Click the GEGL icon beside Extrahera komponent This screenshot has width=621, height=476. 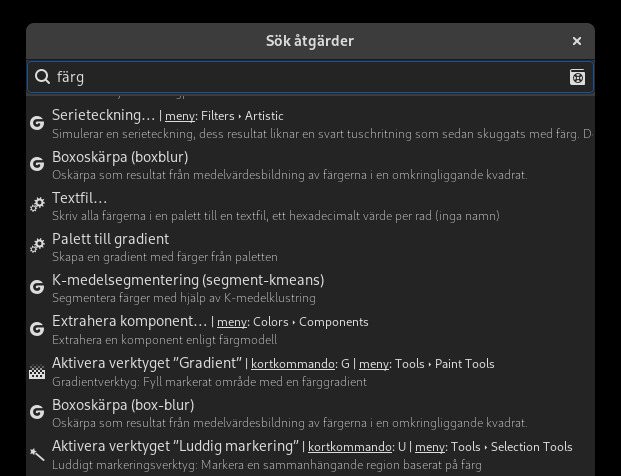pyautogui.click(x=37, y=329)
